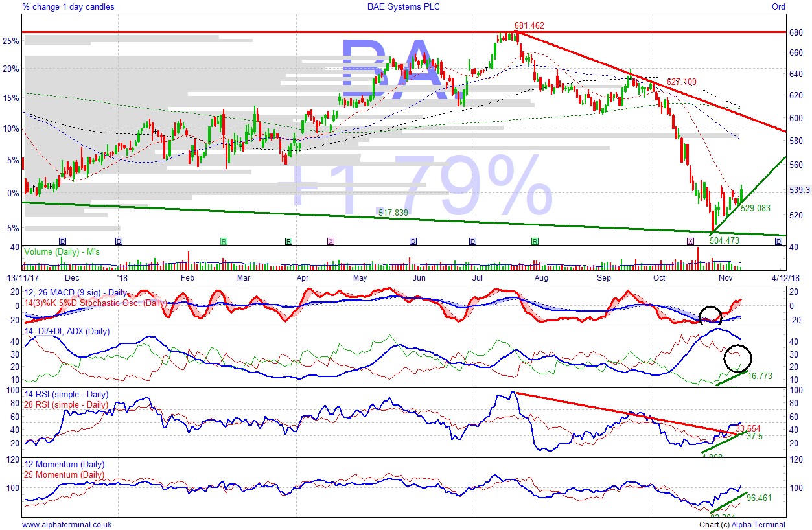Click 'Chart (c) Alpha Terminal' credit text
The height and width of the screenshot is (530, 812).
coord(742,524)
